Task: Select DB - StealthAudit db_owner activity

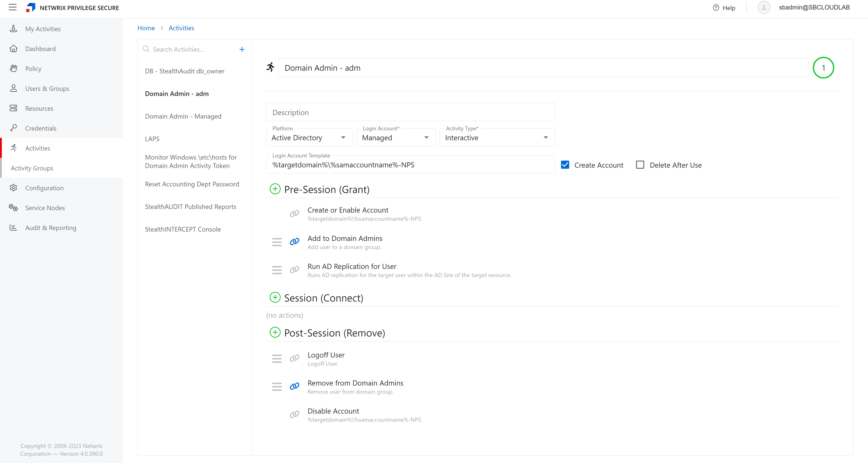Action: click(x=185, y=71)
